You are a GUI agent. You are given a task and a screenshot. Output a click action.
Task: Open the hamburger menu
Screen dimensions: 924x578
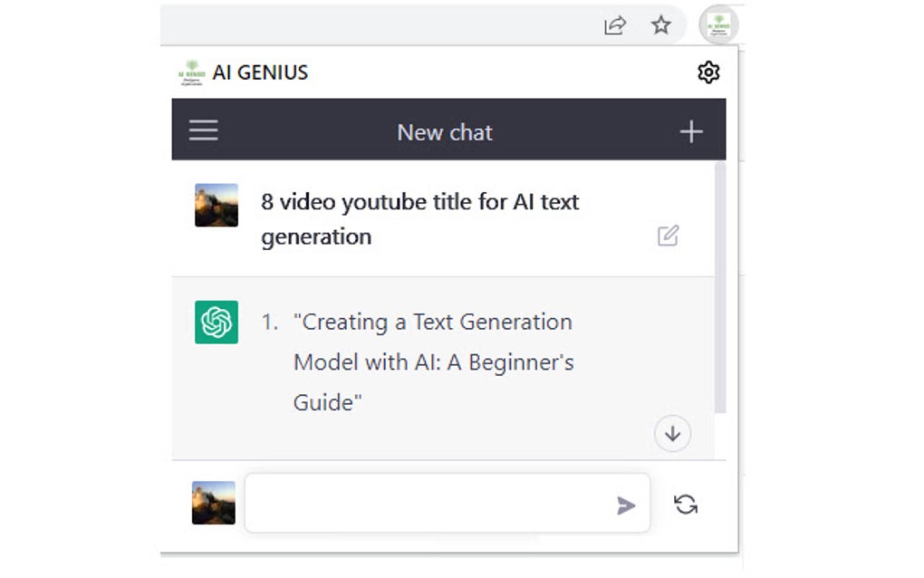point(203,130)
